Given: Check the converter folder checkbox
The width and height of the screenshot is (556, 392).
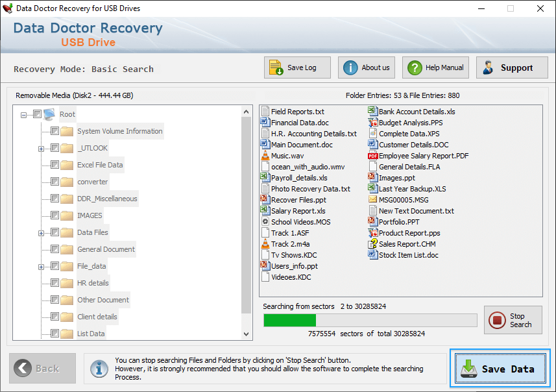Looking at the screenshot, I should (x=54, y=182).
